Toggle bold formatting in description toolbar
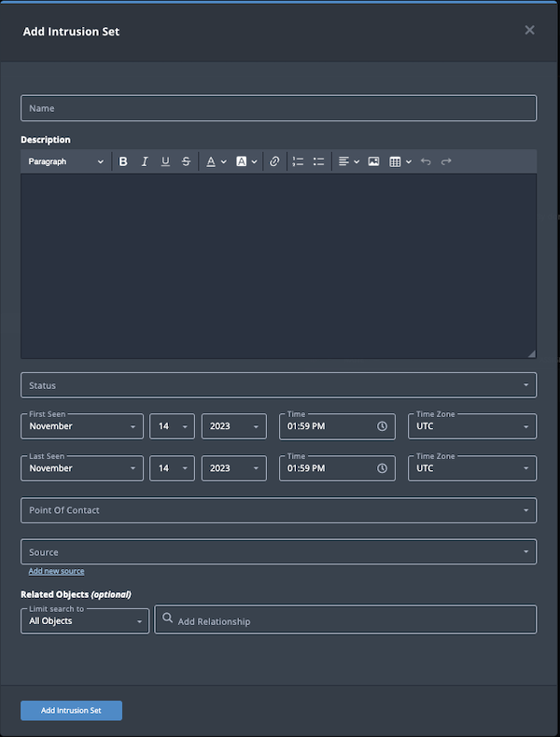 point(123,161)
